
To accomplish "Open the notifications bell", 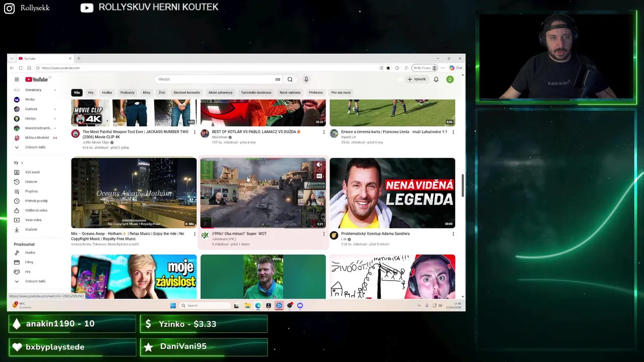I will (436, 79).
